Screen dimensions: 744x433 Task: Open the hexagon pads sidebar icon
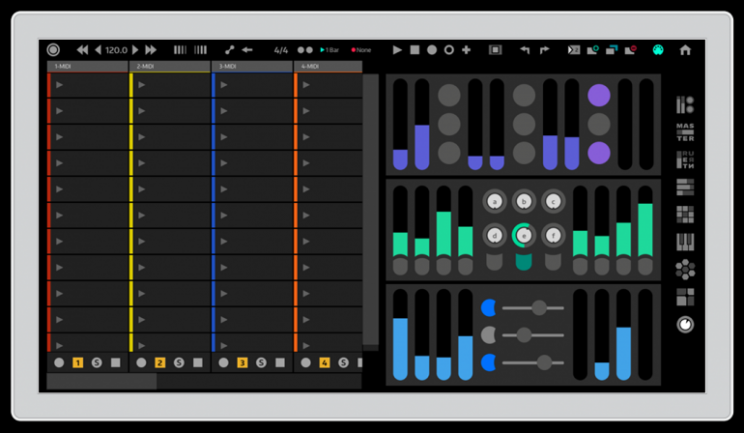click(685, 269)
